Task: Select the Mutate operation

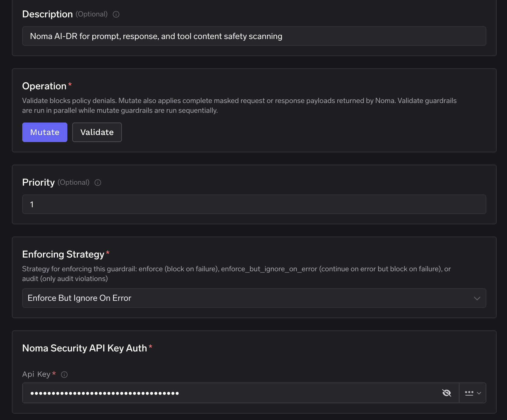Action: [45, 132]
